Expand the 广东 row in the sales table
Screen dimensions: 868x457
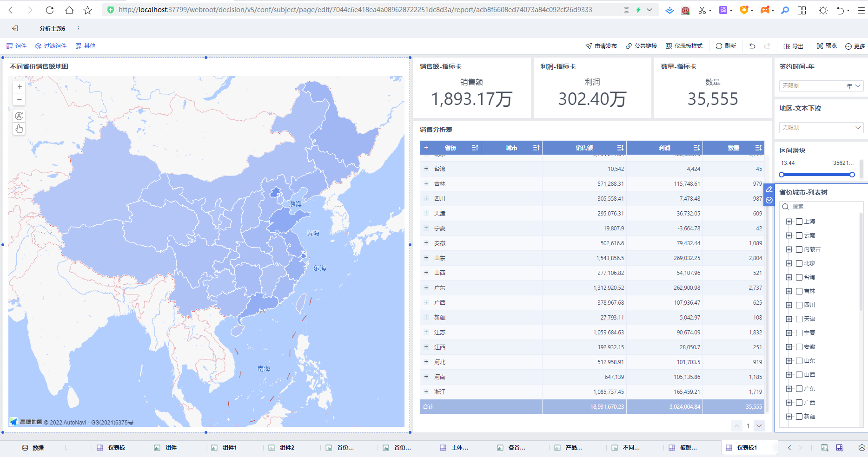click(426, 287)
